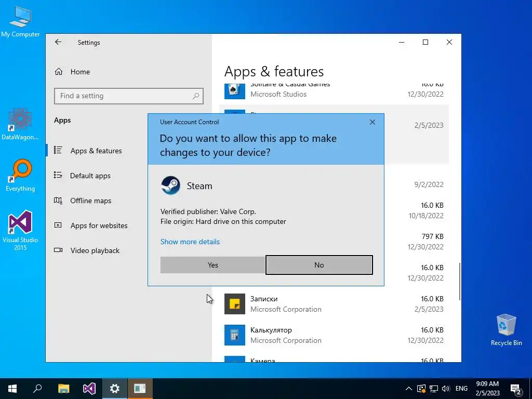Click the Microsoft Studios publisher text
This screenshot has height=399, width=532.
tap(278, 95)
